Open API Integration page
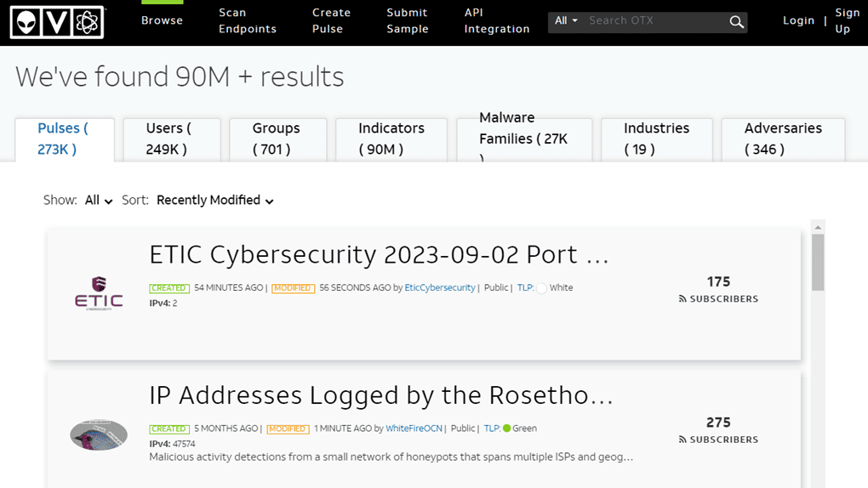 point(497,20)
